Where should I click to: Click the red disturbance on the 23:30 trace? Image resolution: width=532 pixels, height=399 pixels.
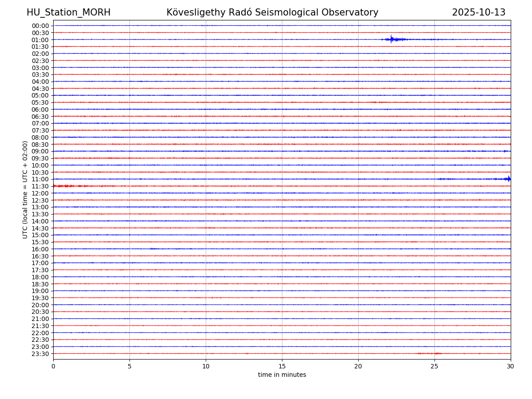(x=430, y=353)
